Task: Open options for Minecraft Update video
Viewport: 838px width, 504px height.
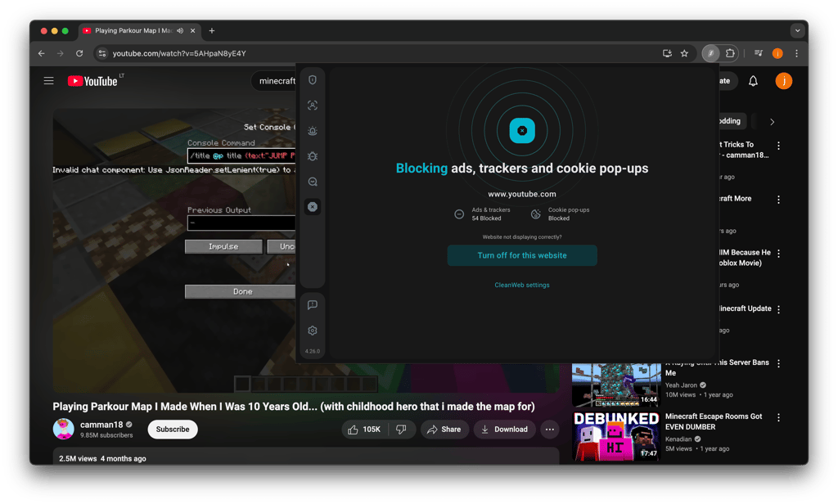Action: click(x=779, y=309)
